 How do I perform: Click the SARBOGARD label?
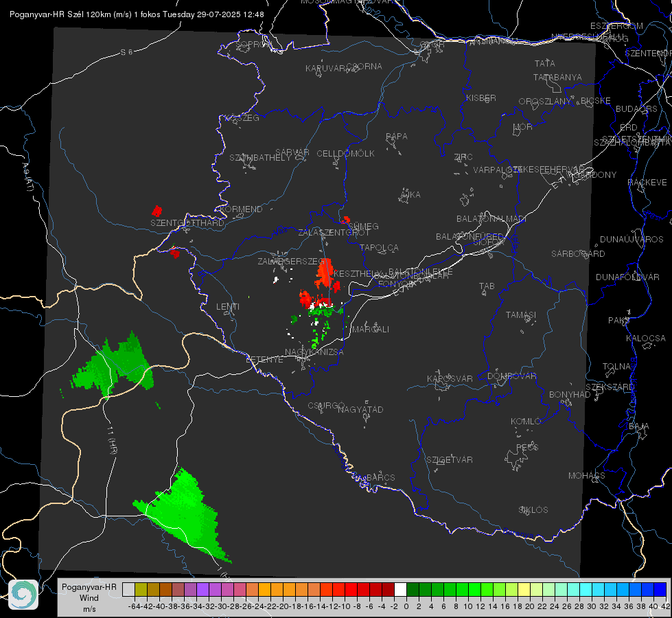(x=578, y=254)
